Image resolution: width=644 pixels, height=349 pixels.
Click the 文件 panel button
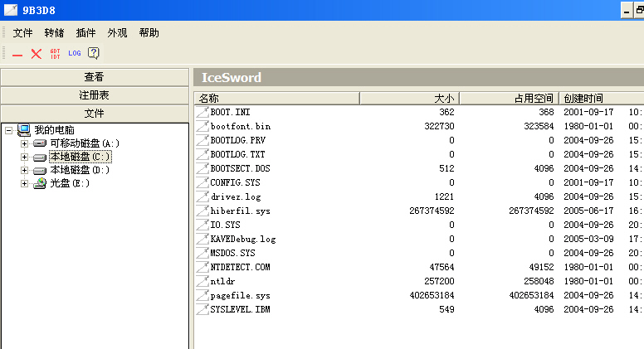pos(95,114)
